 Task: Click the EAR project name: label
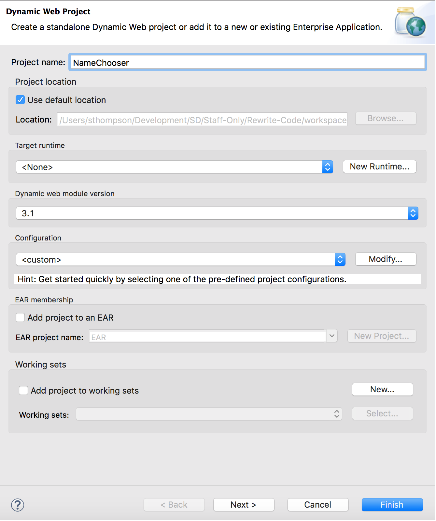[x=49, y=337]
